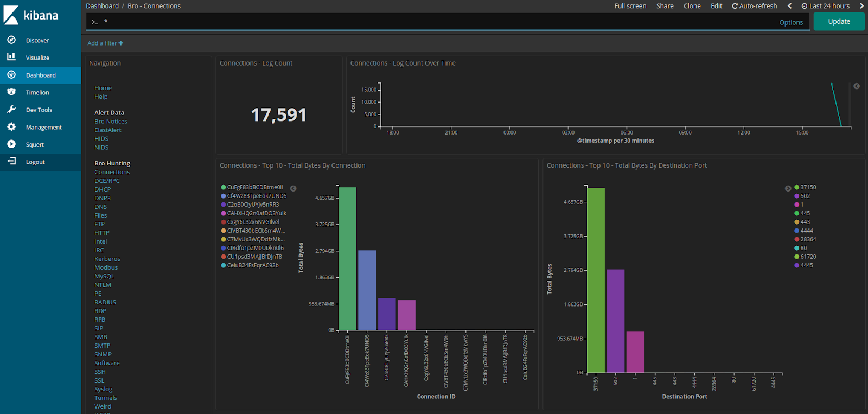Open Discover compass icon
868x414 pixels.
(11, 40)
